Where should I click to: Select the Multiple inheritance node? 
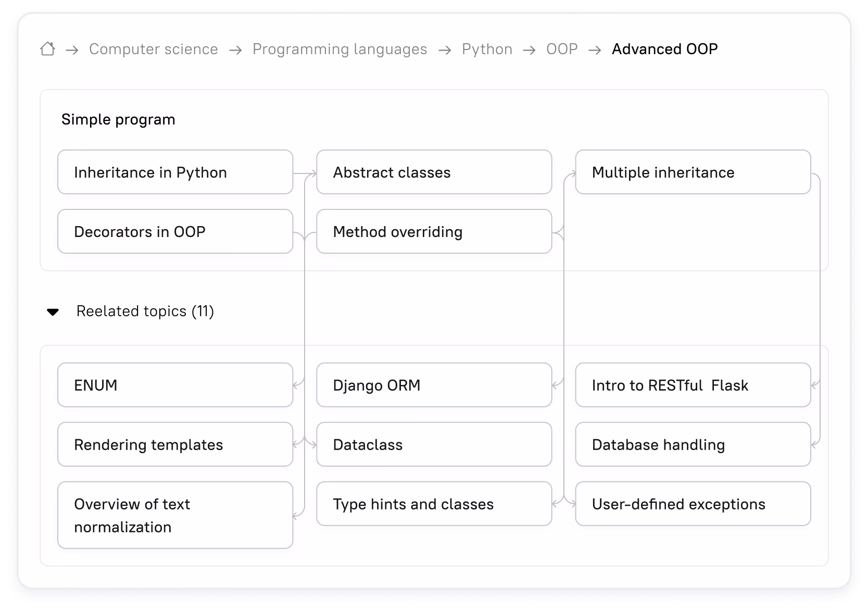click(x=693, y=172)
